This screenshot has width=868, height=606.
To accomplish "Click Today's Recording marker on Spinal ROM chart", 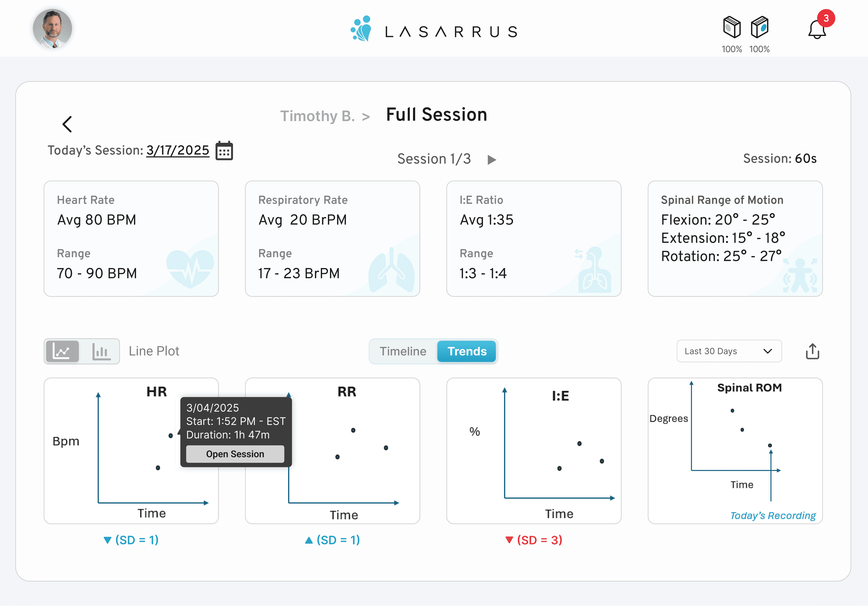I will [770, 446].
